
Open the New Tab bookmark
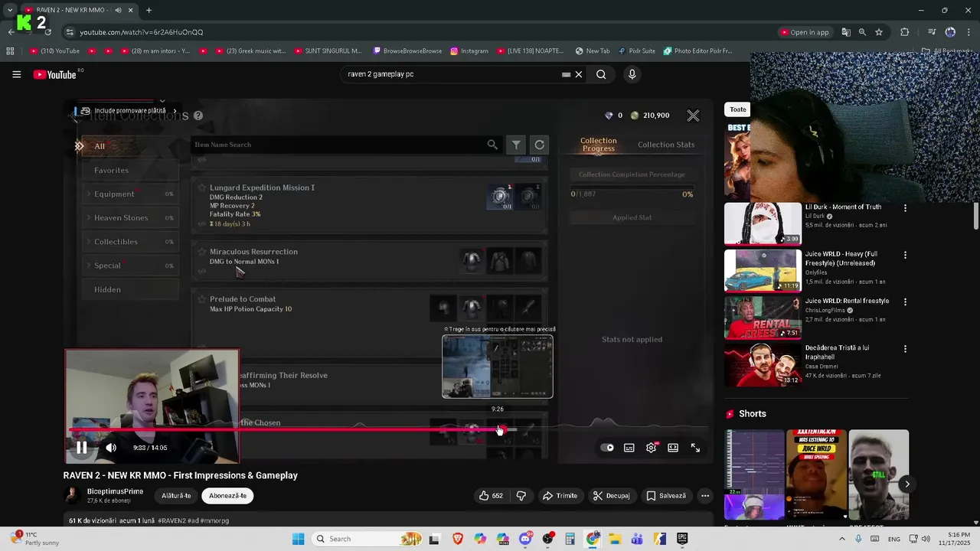pyautogui.click(x=592, y=51)
